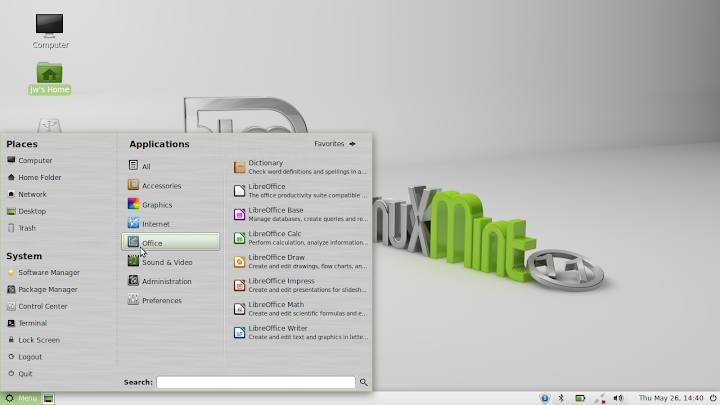Open Trash from Places
The height and width of the screenshot is (405, 720).
click(x=22, y=228)
